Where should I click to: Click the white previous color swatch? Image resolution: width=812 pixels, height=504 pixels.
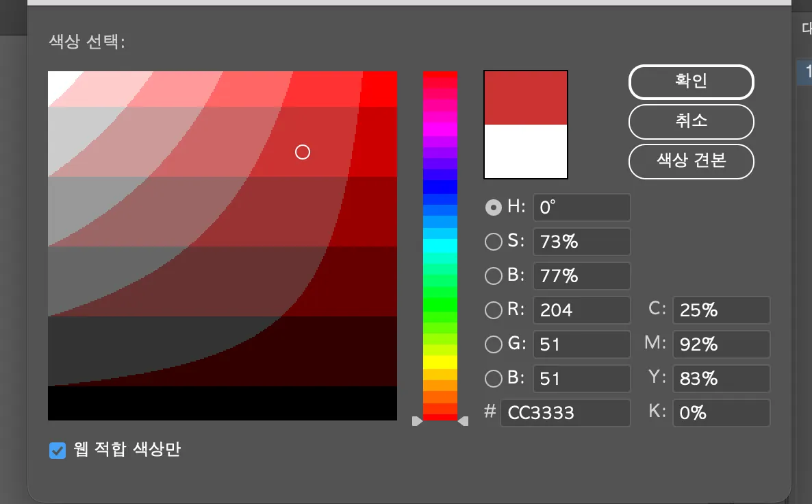[x=525, y=151]
